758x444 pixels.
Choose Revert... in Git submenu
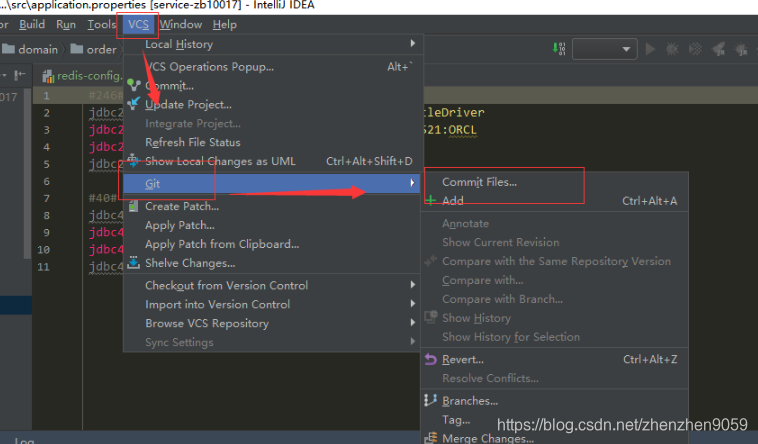coord(554,359)
